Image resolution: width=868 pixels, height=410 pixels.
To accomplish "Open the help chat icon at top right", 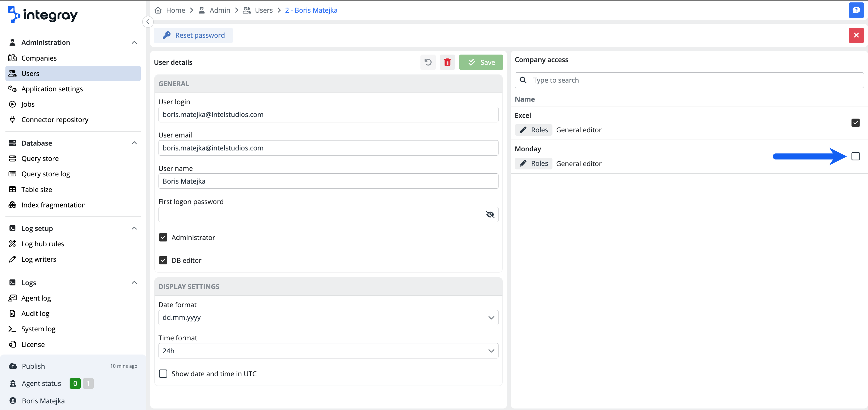I will 856,10.
